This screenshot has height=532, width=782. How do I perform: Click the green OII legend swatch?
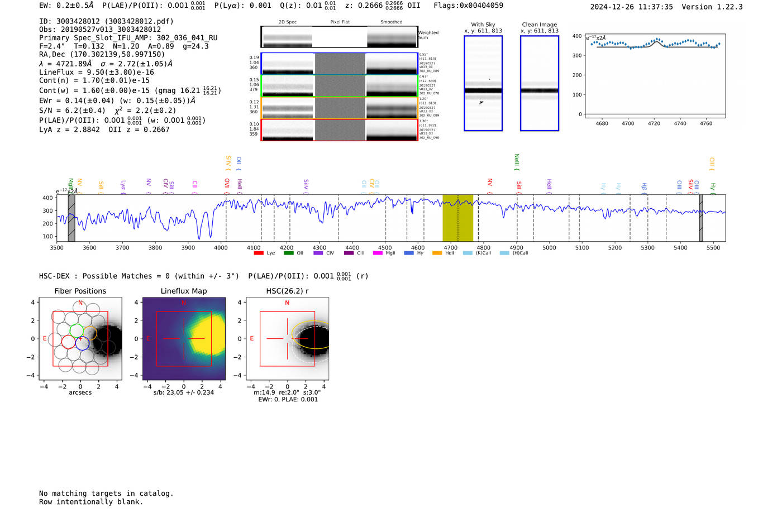[x=288, y=253]
